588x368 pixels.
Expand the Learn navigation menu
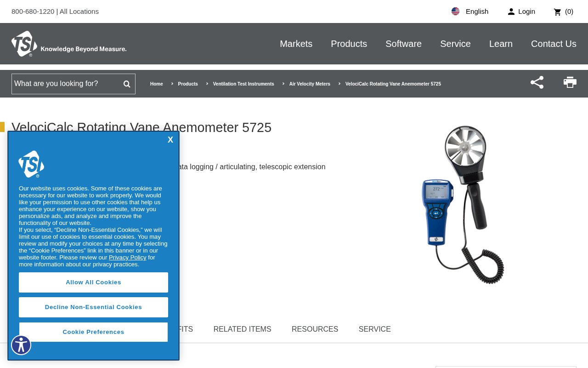coord(501,44)
